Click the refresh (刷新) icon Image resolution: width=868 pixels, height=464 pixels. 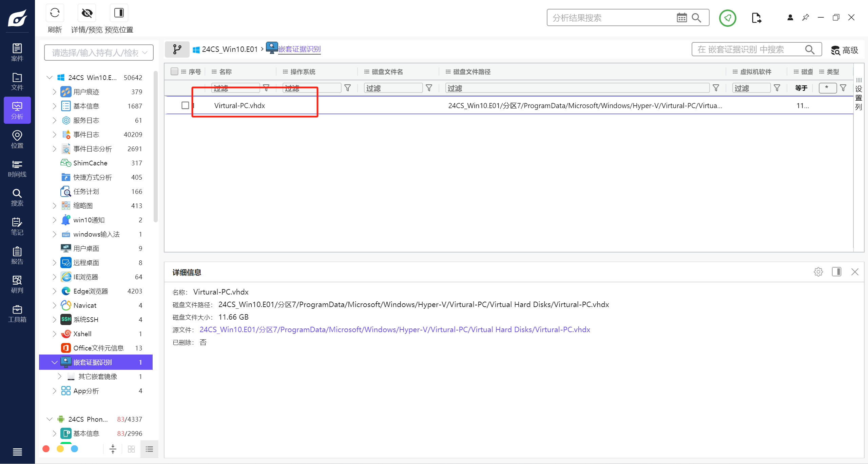click(55, 13)
